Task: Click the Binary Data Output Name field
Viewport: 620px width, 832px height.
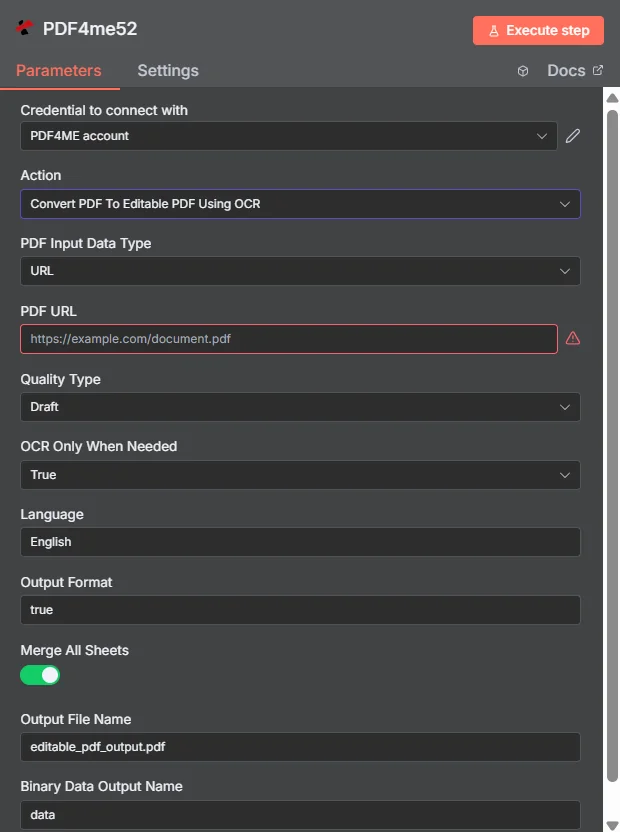Action: 300,814
